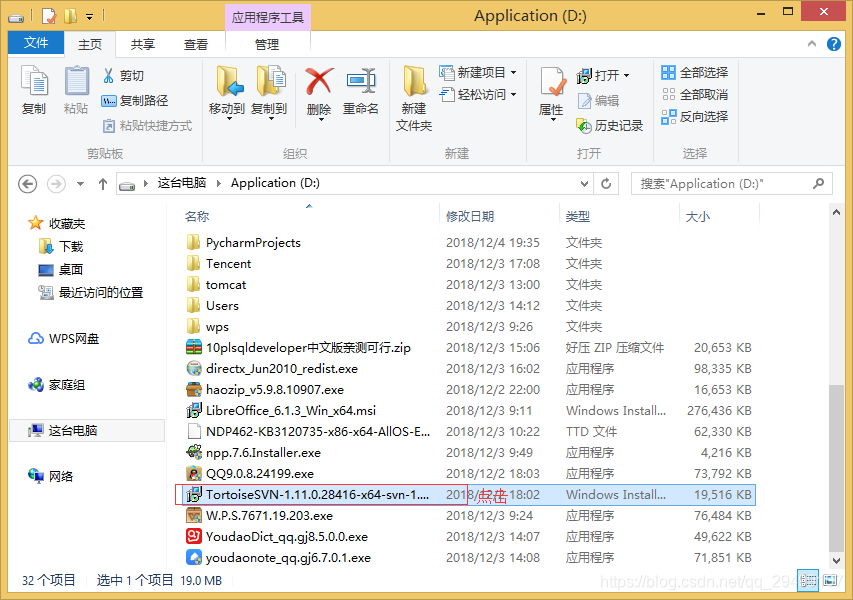Expand the 这台电脑 breadcrumb chevron
This screenshot has height=600, width=853.
pos(219,183)
